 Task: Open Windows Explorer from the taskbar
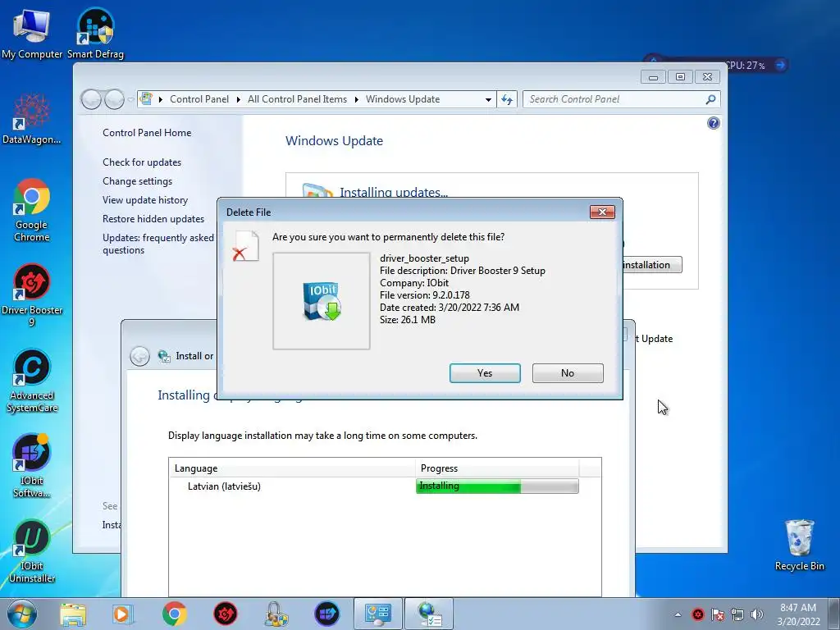point(73,614)
